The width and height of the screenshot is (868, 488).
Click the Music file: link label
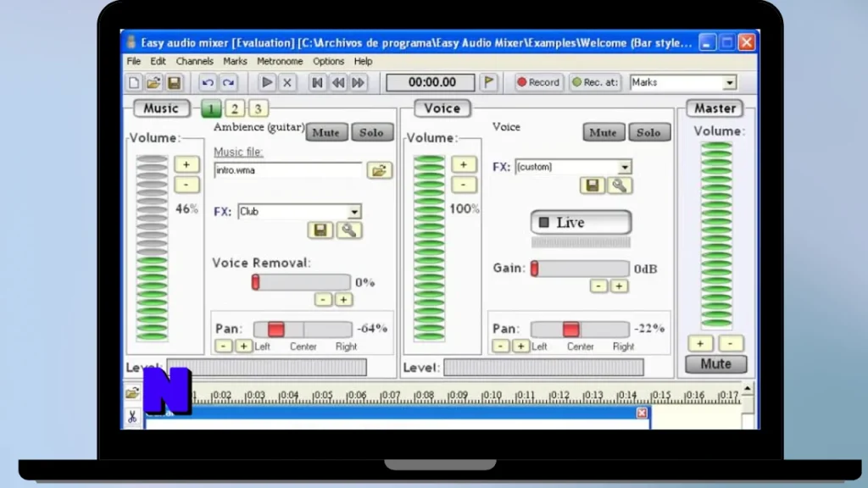click(238, 152)
